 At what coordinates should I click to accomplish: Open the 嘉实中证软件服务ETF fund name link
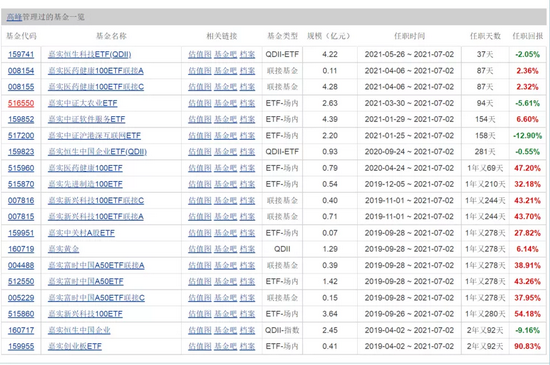tap(86, 120)
